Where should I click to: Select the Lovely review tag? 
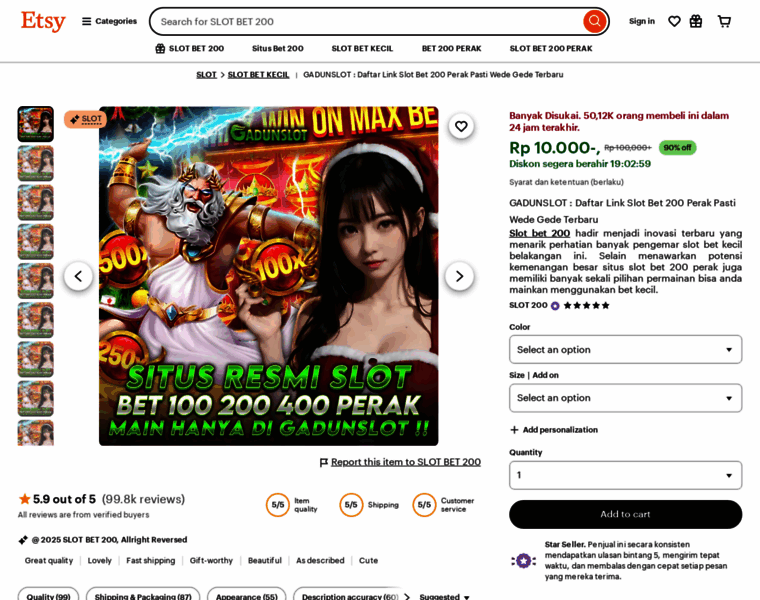(x=99, y=560)
